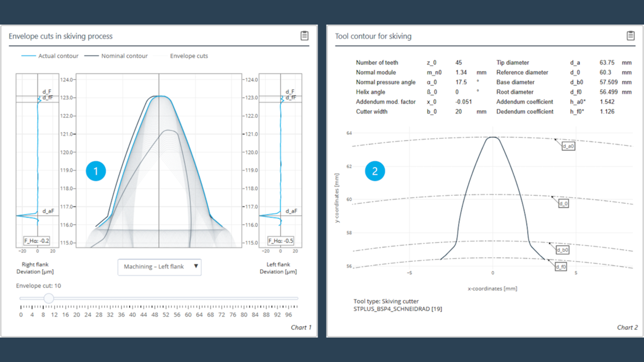644x362 pixels.
Task: Click the blue circle marker numbered 2
Action: [375, 171]
